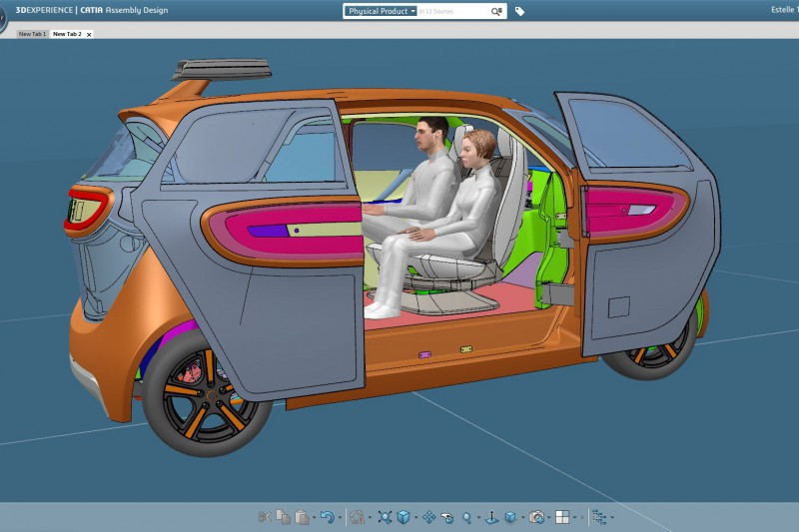Open the Paste options dropdown arrow
This screenshot has height=532, width=799.
[315, 518]
